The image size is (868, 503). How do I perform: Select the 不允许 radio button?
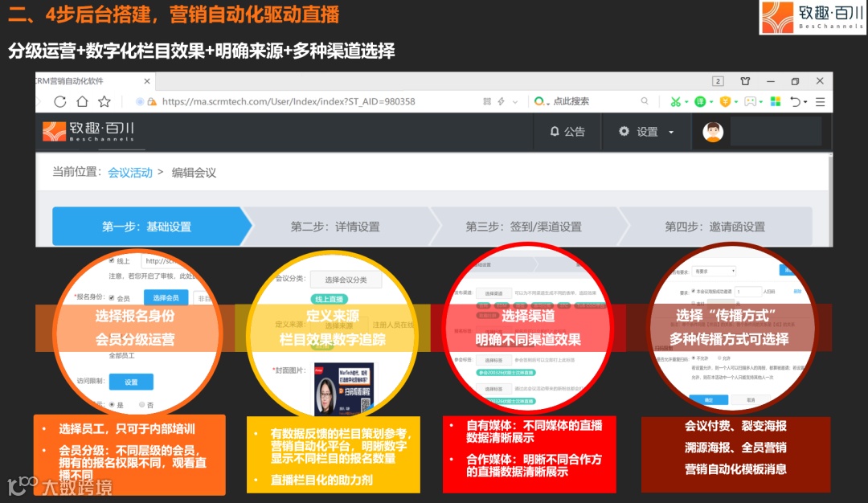pos(694,358)
